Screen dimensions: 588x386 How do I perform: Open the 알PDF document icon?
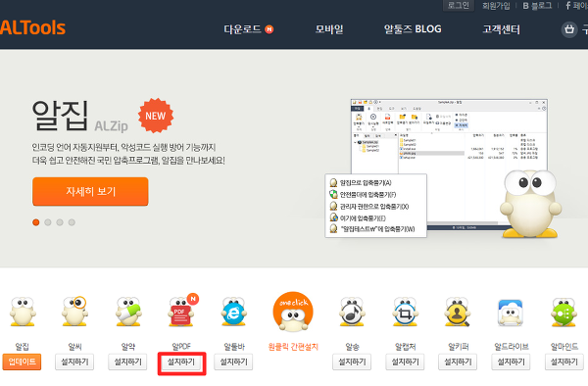pyautogui.click(x=182, y=311)
